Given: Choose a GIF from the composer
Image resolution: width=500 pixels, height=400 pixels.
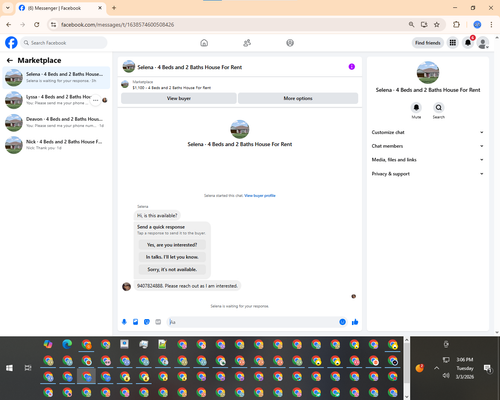Looking at the screenshot, I should coord(158,322).
